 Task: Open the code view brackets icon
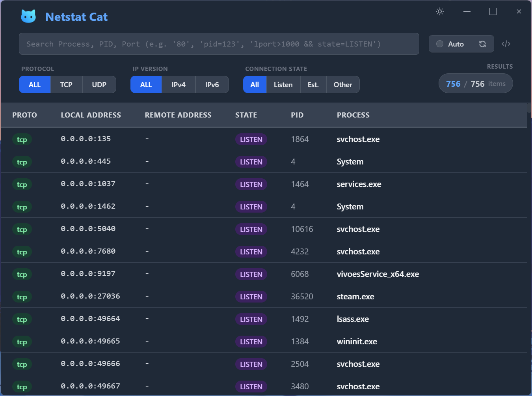coord(506,44)
